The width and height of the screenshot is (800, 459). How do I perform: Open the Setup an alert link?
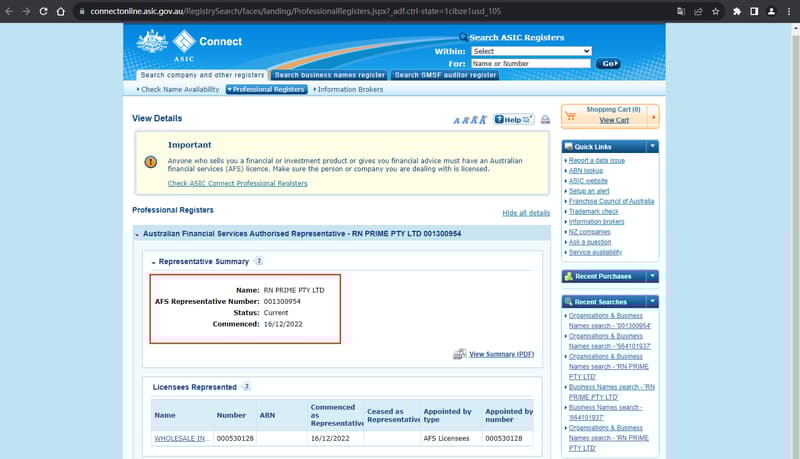pyautogui.click(x=589, y=191)
